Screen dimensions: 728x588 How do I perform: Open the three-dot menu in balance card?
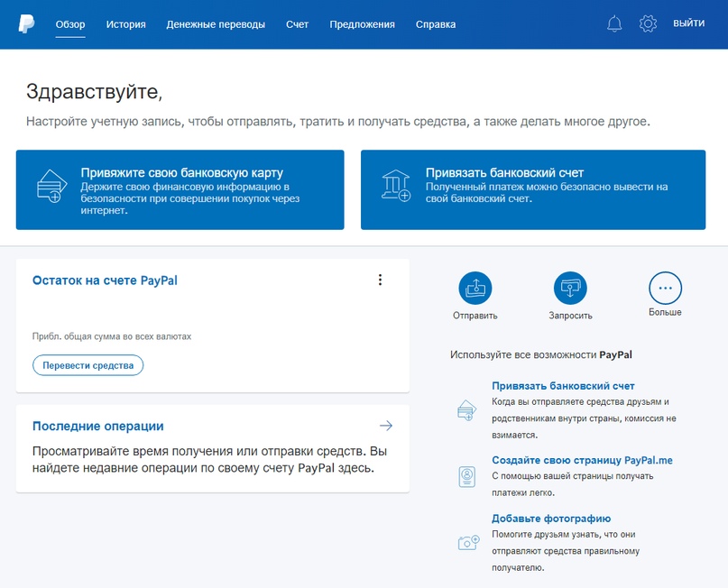380,280
